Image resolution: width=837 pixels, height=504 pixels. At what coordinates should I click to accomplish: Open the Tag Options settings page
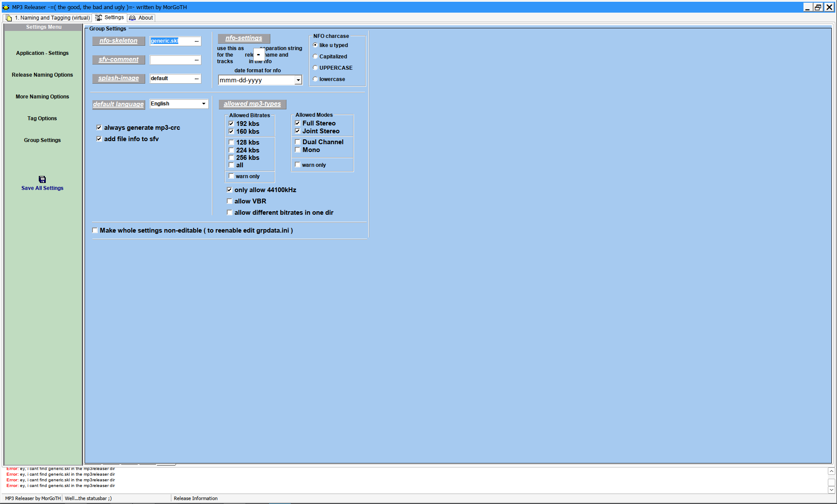(x=42, y=118)
